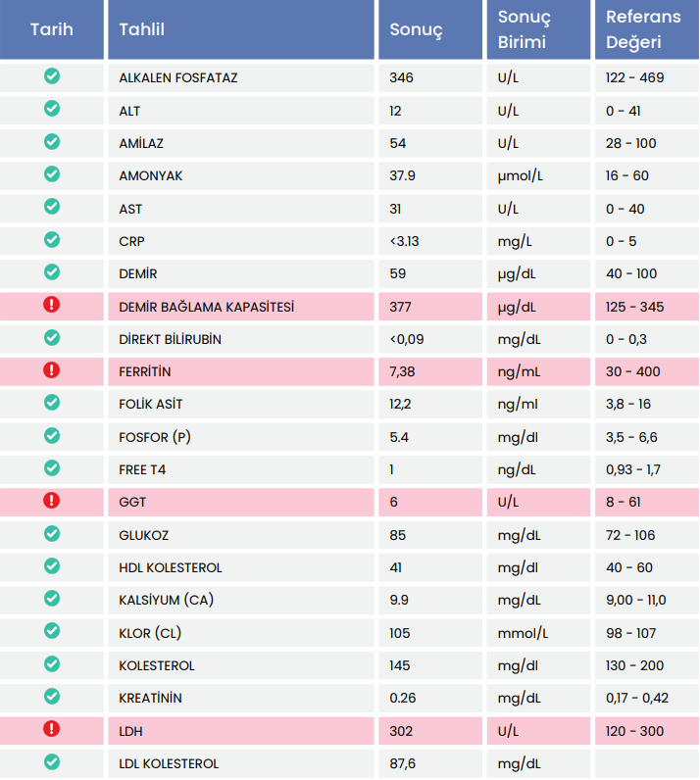
Task: Click the green check icon beside ALT
Action: pos(52,109)
